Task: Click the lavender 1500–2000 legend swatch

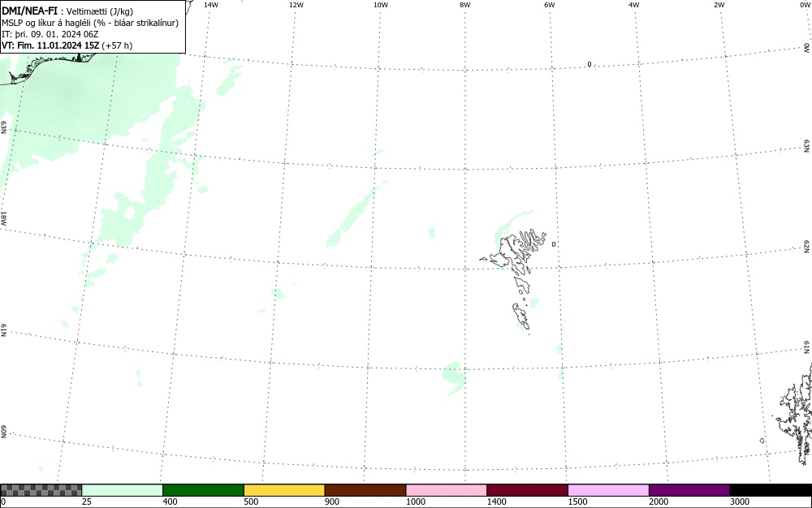Action: tap(608, 490)
